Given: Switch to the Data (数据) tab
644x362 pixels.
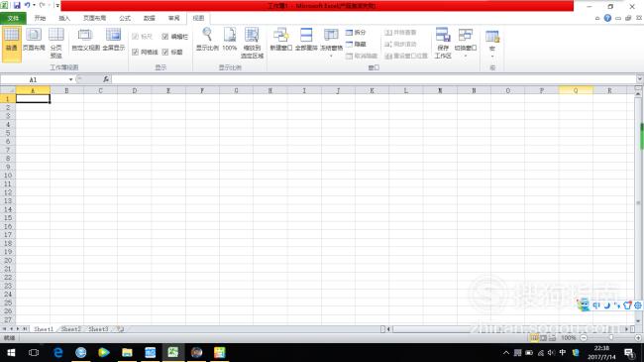Looking at the screenshot, I should (x=149, y=18).
